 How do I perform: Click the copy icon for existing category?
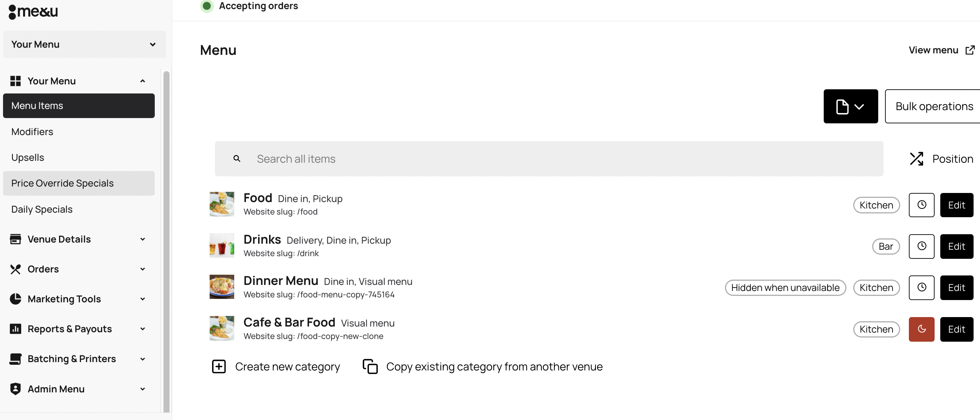click(x=370, y=366)
